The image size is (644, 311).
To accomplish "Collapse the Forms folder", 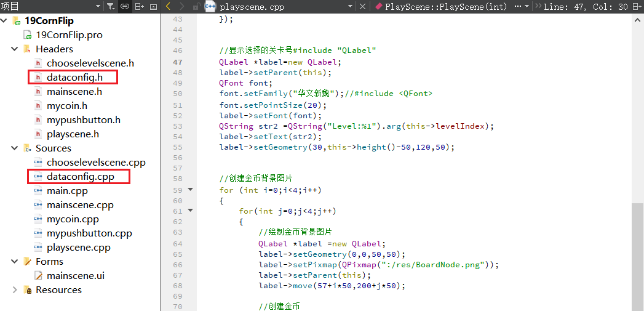I will click(x=15, y=262).
